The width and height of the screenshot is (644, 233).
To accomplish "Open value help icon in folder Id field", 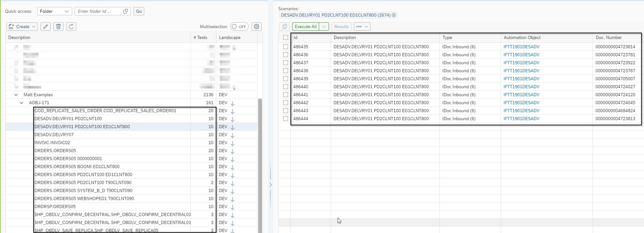I will point(125,11).
